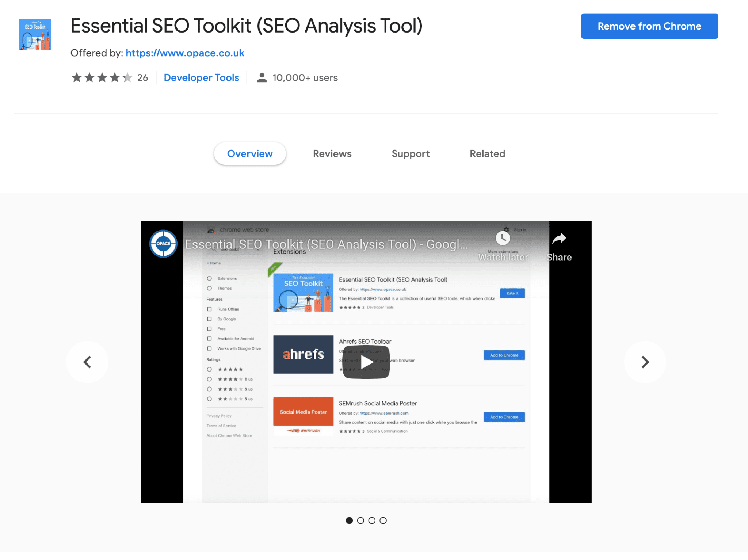Go to next slide with right chevron
The height and width of the screenshot is (560, 748).
tap(645, 362)
